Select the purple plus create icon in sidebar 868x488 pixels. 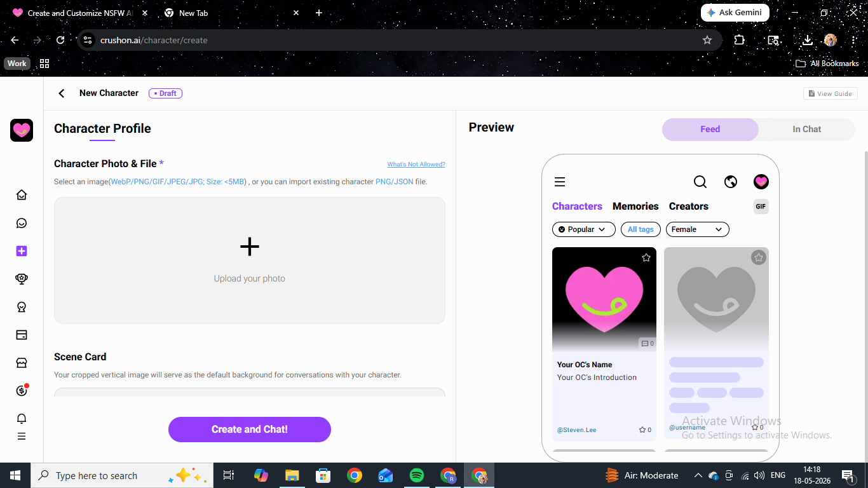[x=22, y=251]
